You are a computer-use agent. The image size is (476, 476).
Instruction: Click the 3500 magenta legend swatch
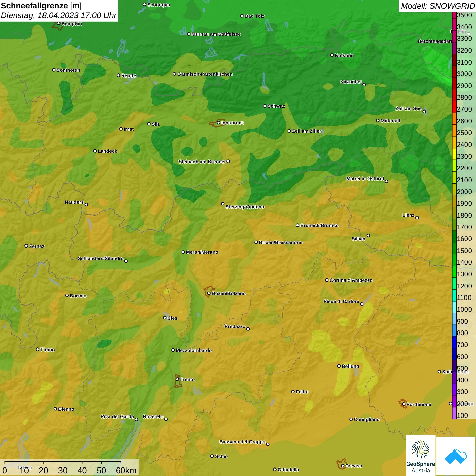454,15
